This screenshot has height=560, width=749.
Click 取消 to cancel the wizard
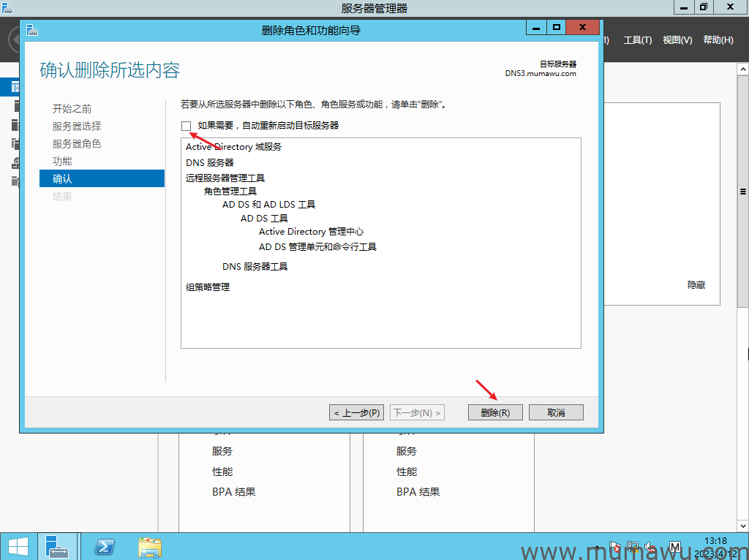(x=556, y=412)
